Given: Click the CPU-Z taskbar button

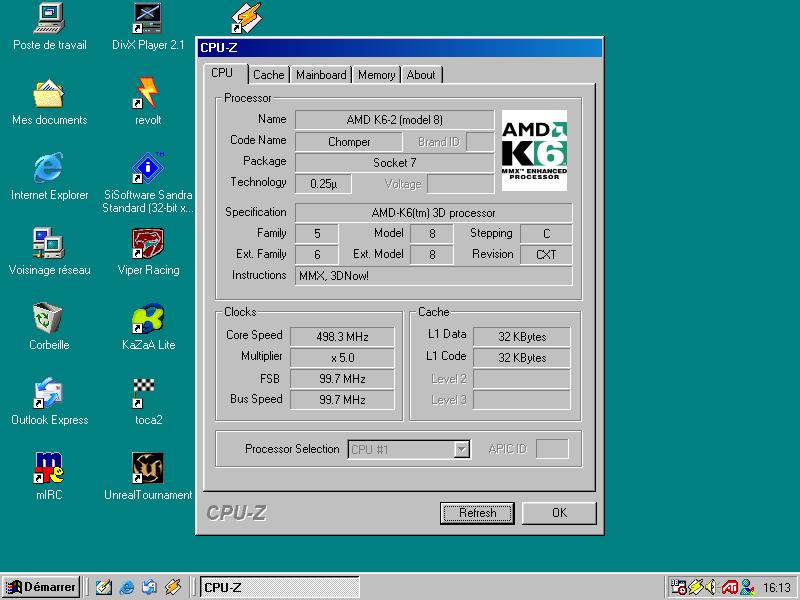Looking at the screenshot, I should (x=279, y=587).
